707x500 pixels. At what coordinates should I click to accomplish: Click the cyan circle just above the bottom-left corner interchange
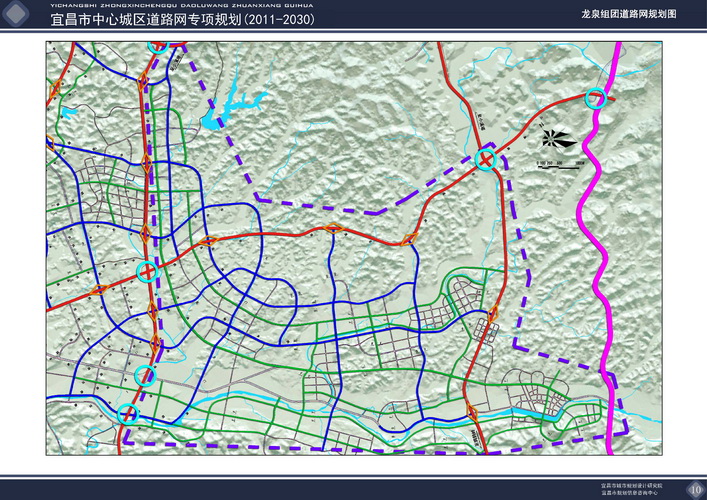click(x=146, y=377)
